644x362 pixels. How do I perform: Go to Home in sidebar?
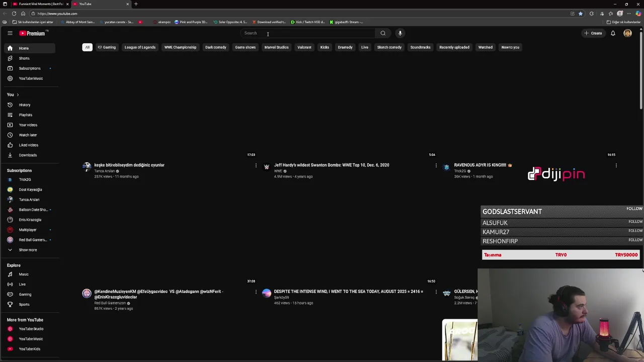click(x=30, y=48)
